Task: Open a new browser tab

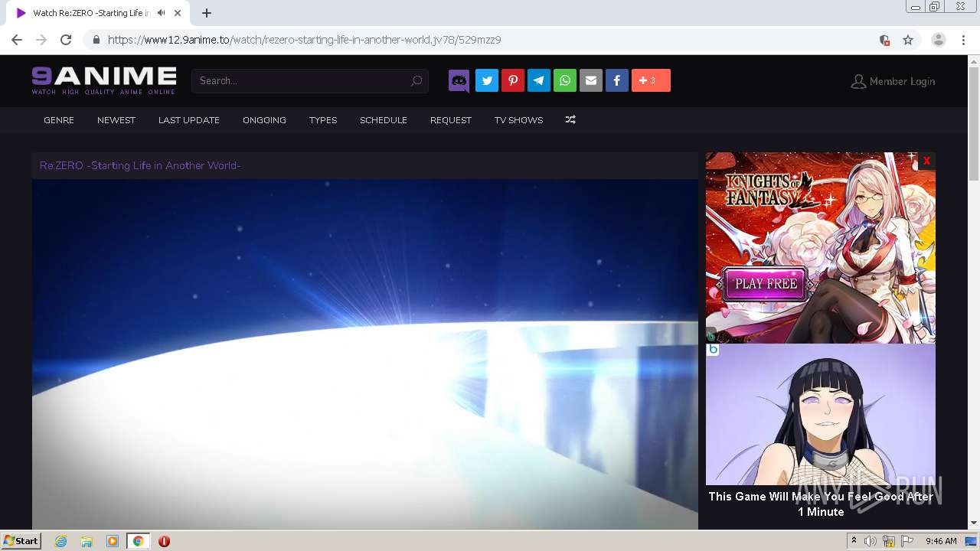Action: (207, 13)
